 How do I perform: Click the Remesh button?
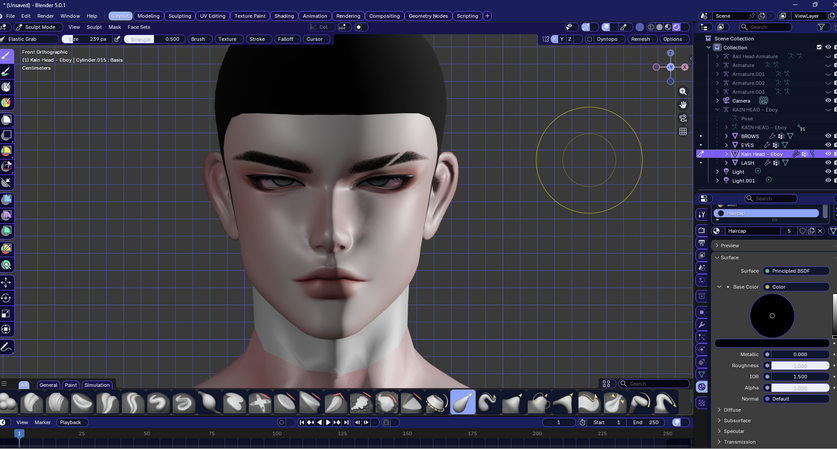coord(641,39)
